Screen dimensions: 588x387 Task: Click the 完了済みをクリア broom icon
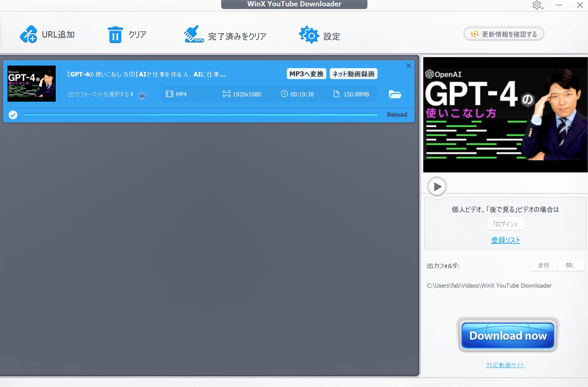pos(193,34)
